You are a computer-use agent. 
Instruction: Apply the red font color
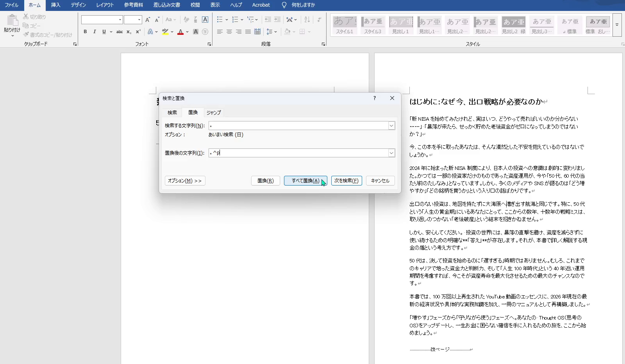point(180,32)
